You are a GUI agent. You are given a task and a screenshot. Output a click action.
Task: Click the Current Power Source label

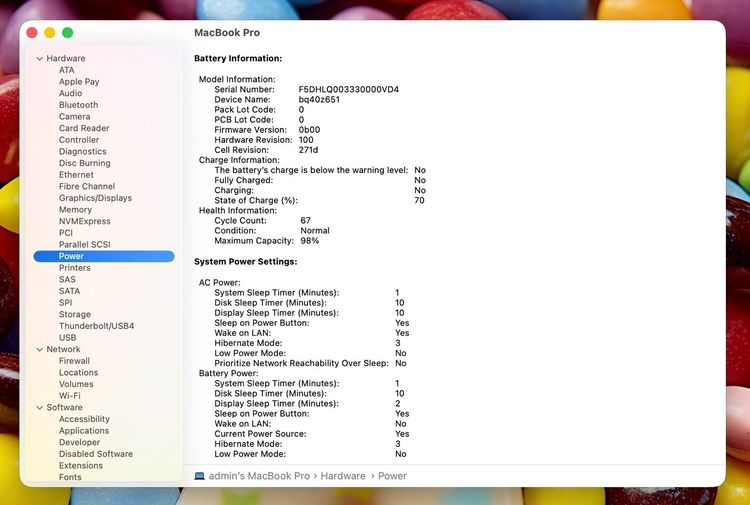(260, 434)
